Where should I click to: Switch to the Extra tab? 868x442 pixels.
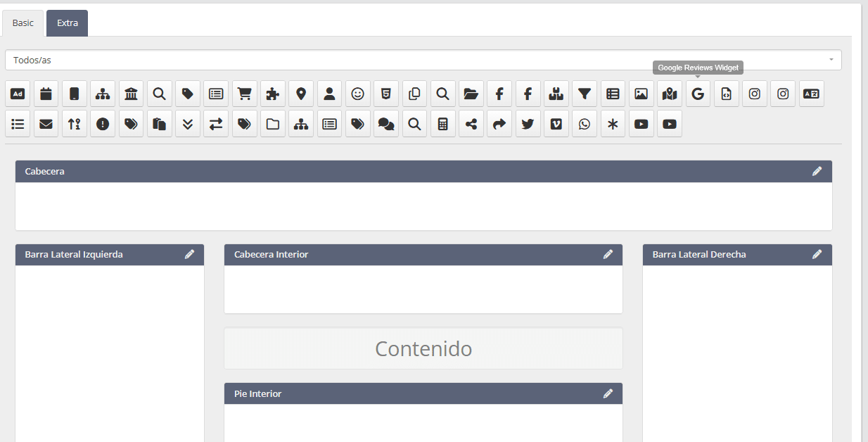tap(67, 23)
